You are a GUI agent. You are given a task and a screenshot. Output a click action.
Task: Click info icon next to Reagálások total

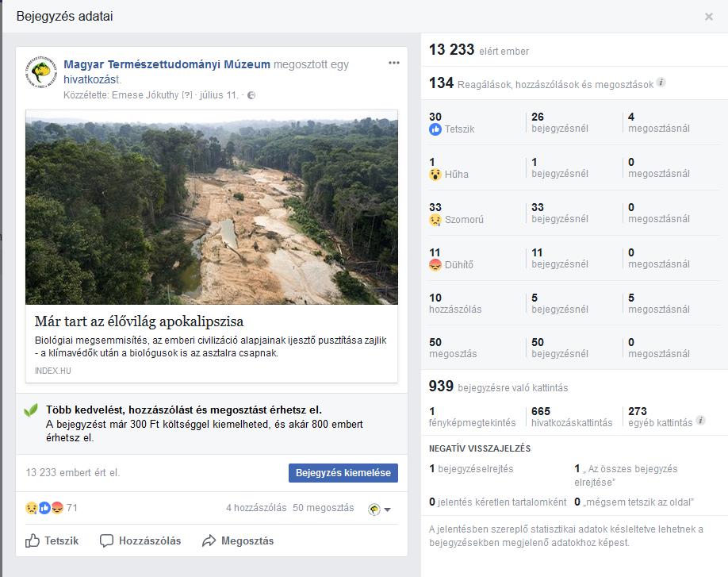pyautogui.click(x=661, y=83)
